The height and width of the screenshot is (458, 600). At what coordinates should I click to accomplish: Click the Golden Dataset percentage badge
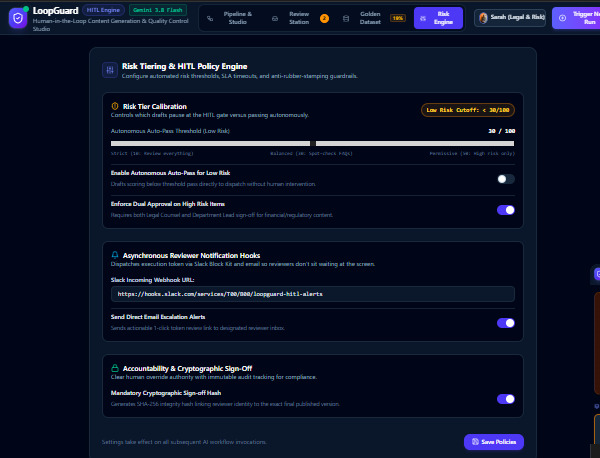coord(398,18)
